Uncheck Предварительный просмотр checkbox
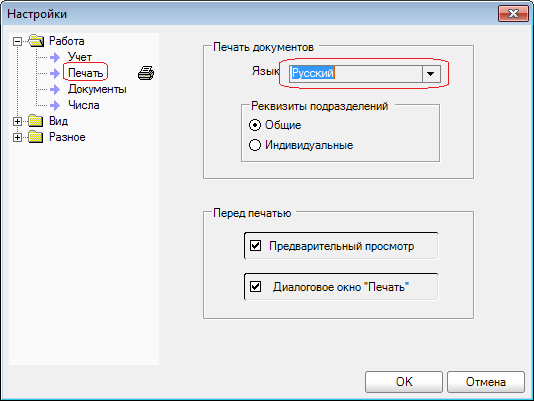The width and height of the screenshot is (534, 401). [255, 246]
